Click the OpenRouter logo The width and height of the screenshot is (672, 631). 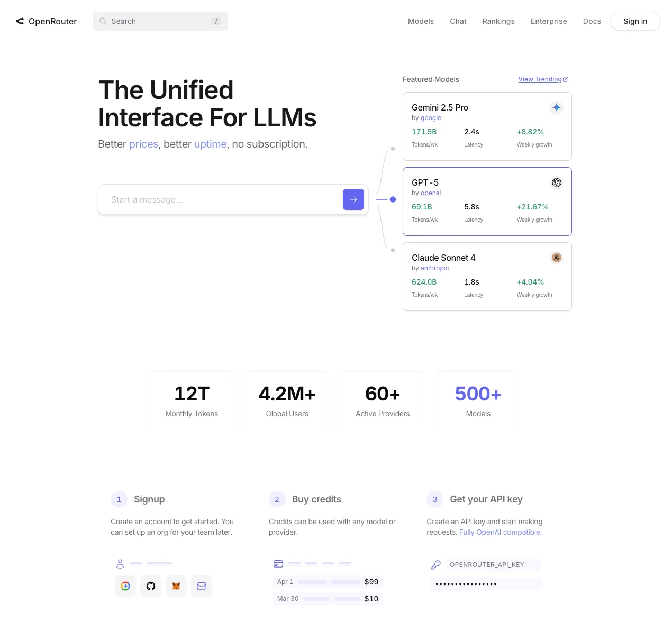[x=46, y=21]
